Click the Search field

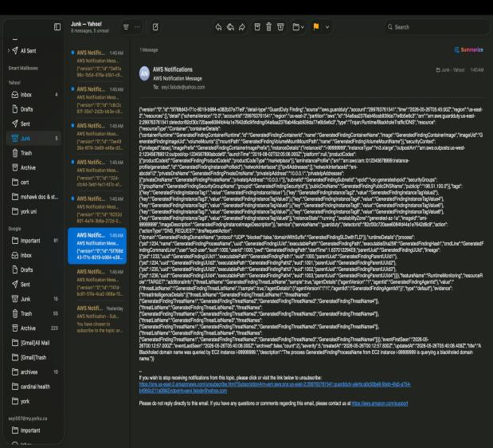point(436,27)
